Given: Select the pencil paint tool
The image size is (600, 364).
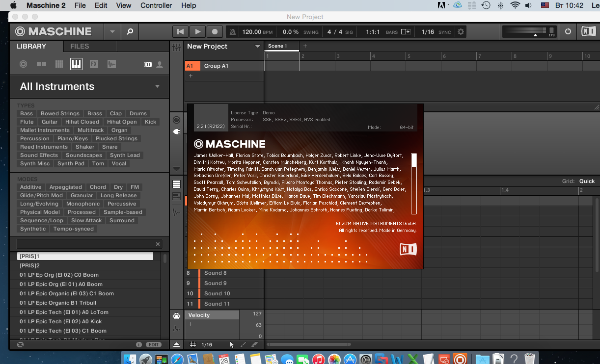Looking at the screenshot, I should pos(243,344).
